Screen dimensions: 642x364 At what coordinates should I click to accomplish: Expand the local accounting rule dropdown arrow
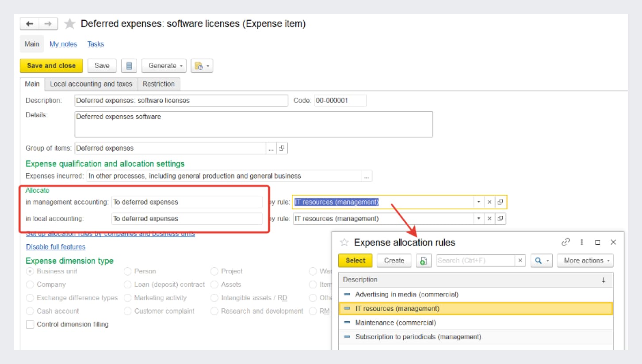coord(478,218)
